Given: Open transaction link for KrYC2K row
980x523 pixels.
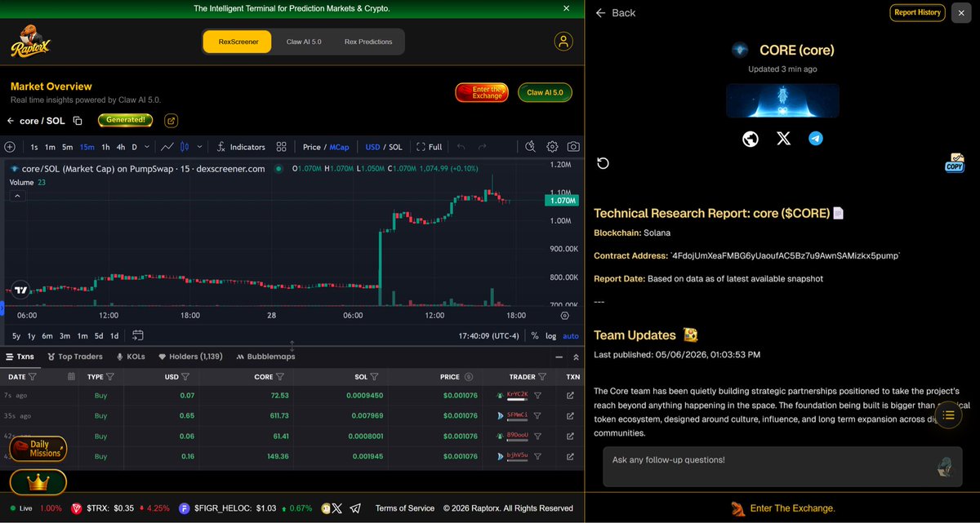Looking at the screenshot, I should pos(570,395).
